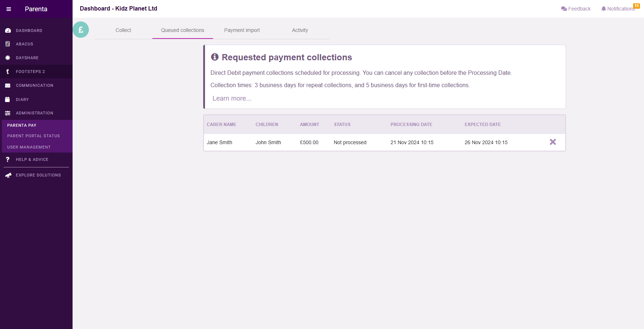Click the Learn more... link
The image size is (644, 329).
(x=232, y=98)
